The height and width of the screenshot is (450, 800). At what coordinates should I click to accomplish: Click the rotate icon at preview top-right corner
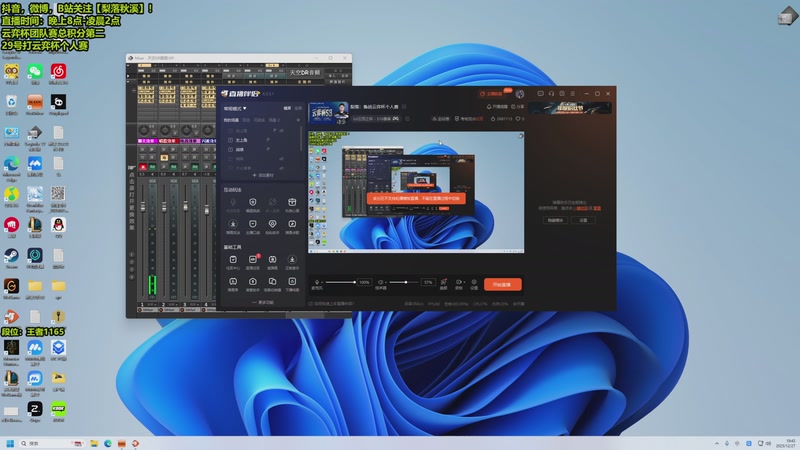(520, 136)
